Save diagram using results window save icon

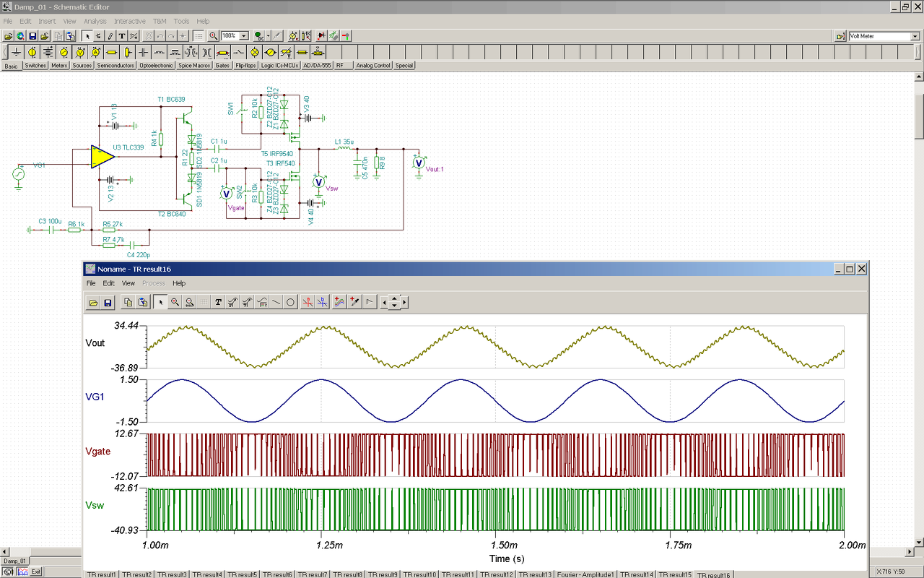click(x=108, y=303)
